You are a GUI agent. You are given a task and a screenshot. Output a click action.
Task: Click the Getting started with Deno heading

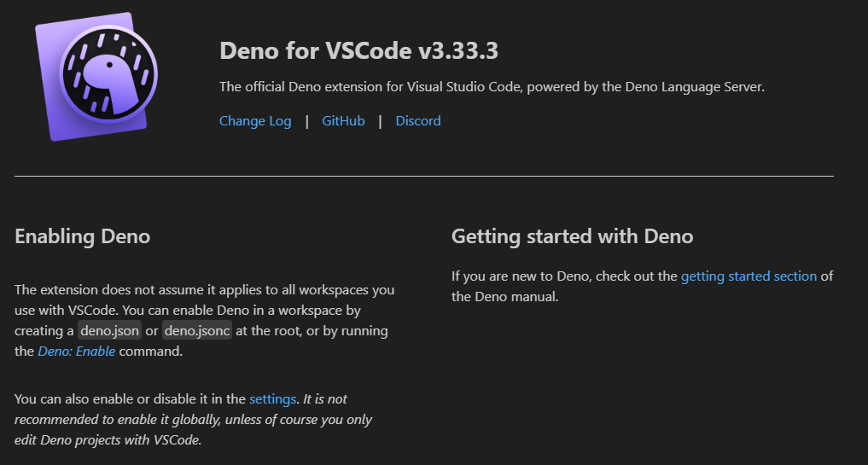573,236
